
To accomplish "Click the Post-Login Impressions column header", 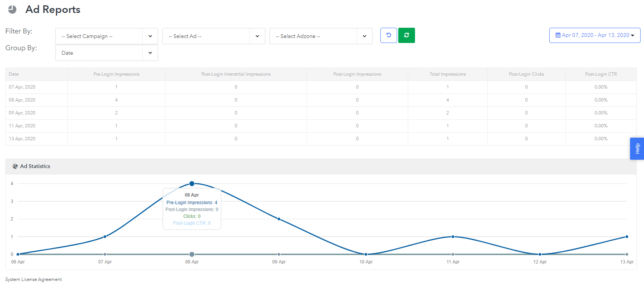I will tap(357, 74).
